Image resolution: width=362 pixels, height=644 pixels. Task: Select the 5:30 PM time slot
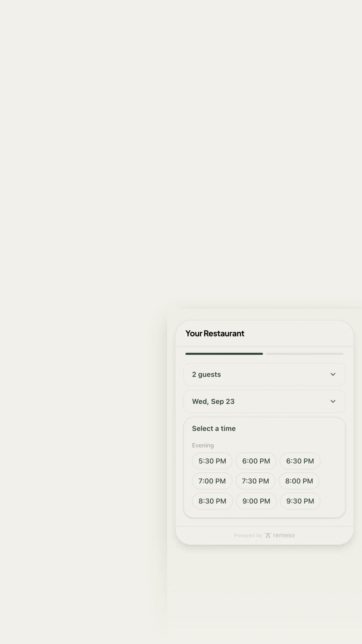click(212, 461)
